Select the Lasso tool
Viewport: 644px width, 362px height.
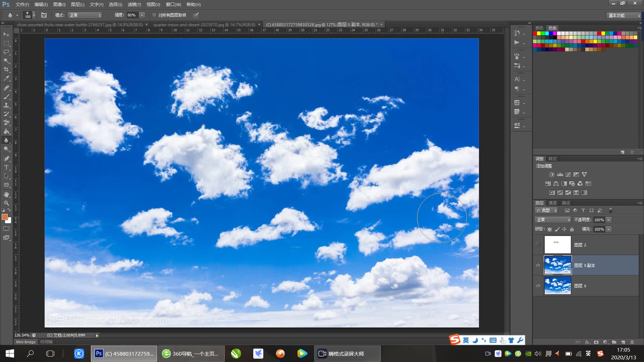[6, 52]
